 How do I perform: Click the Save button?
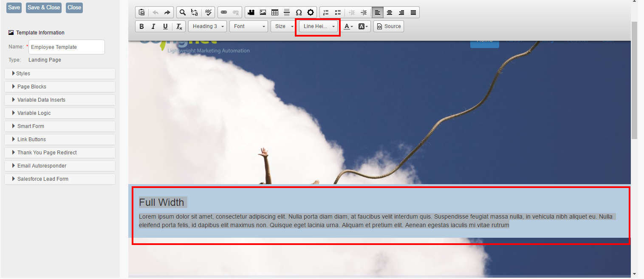[x=14, y=8]
